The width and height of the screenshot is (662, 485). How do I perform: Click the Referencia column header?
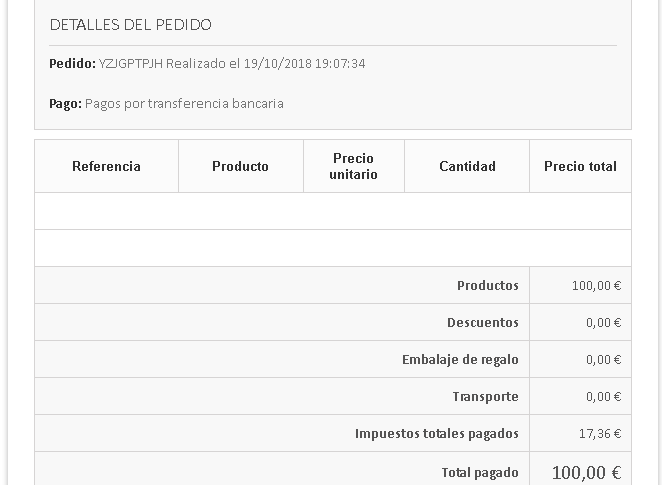106,166
